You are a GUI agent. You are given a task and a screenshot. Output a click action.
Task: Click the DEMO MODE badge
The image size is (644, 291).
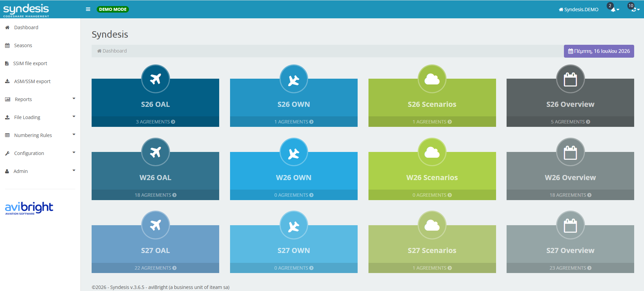113,9
